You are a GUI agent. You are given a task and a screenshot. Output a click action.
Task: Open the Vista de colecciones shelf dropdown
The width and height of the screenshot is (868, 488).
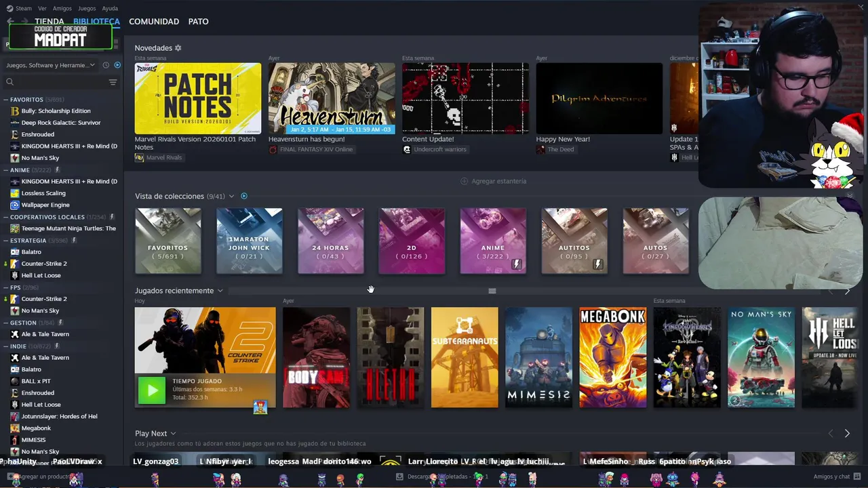pyautogui.click(x=231, y=196)
